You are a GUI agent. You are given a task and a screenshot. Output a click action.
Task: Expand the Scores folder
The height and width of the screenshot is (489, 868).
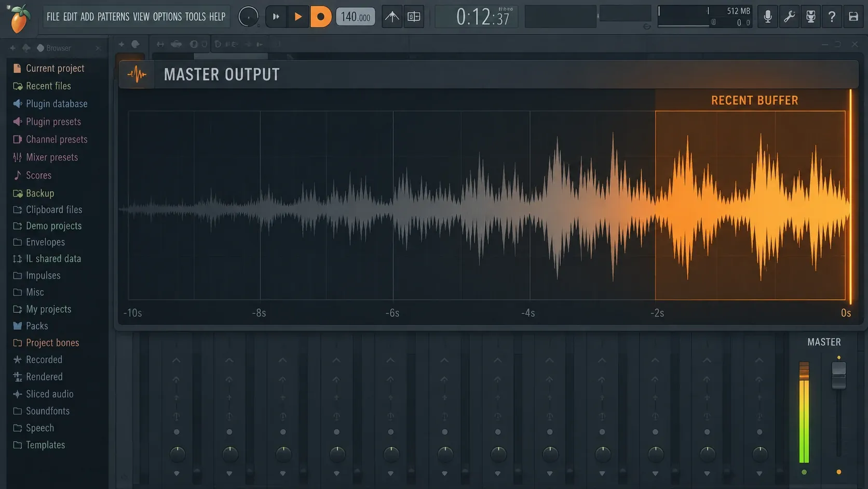coord(32,175)
